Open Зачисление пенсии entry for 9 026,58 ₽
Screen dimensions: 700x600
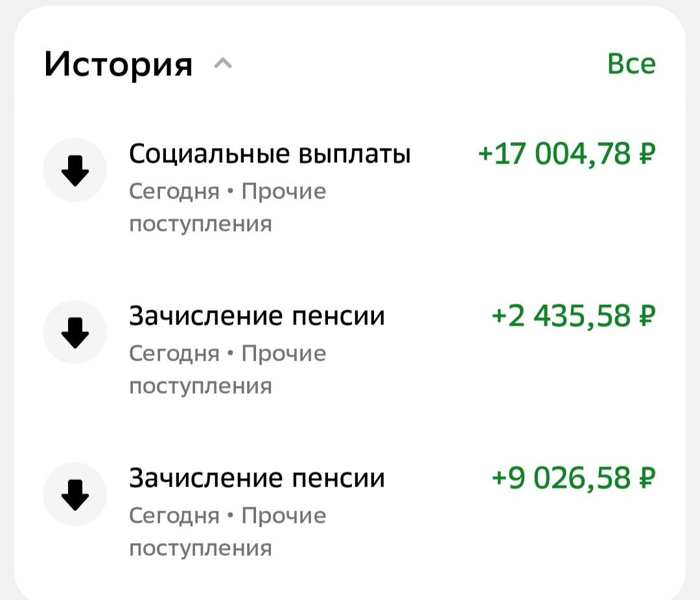click(257, 479)
